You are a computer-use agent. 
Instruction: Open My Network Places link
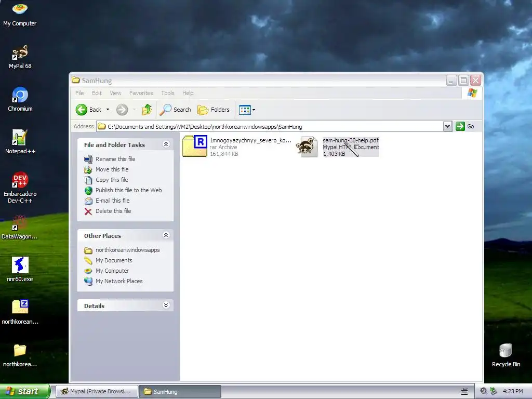click(119, 281)
